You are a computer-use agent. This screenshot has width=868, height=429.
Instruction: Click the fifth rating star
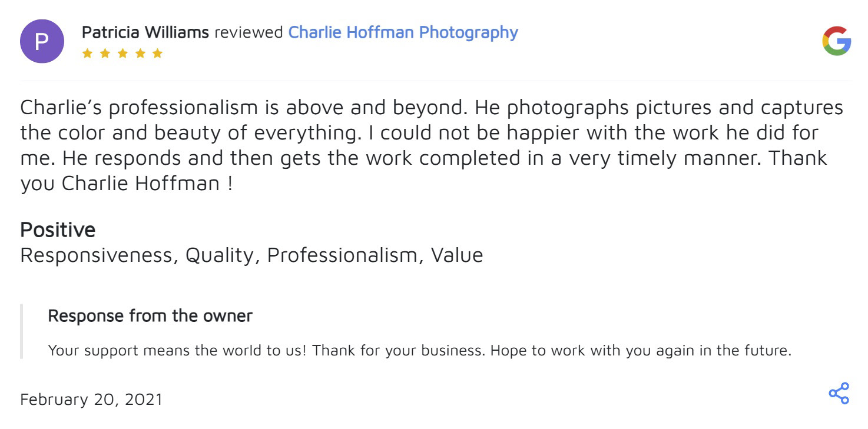[157, 54]
